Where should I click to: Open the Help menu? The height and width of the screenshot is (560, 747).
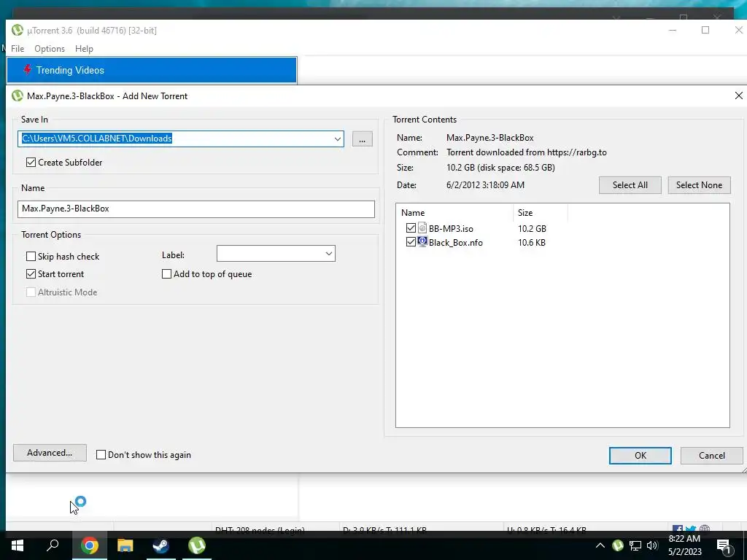[x=85, y=49]
